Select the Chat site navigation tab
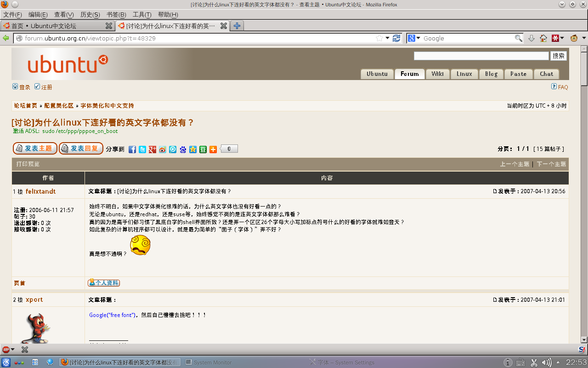 546,74
